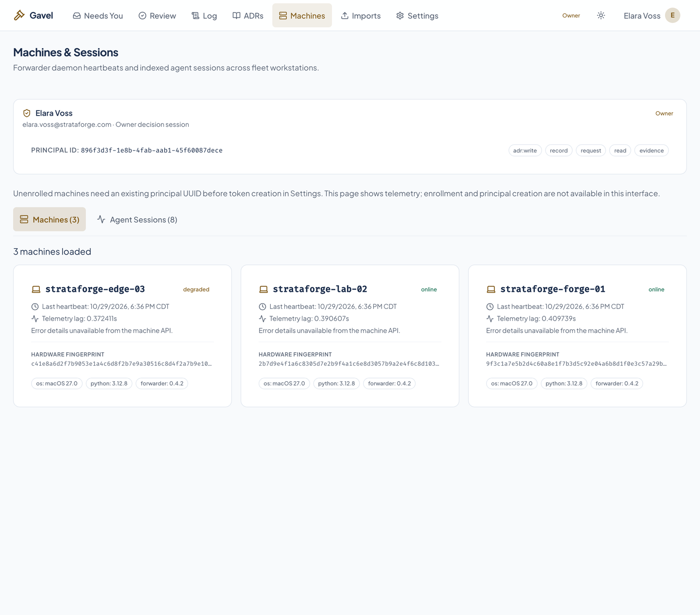Image resolution: width=700 pixels, height=615 pixels.
Task: Click the read permission chip
Action: pos(620,151)
